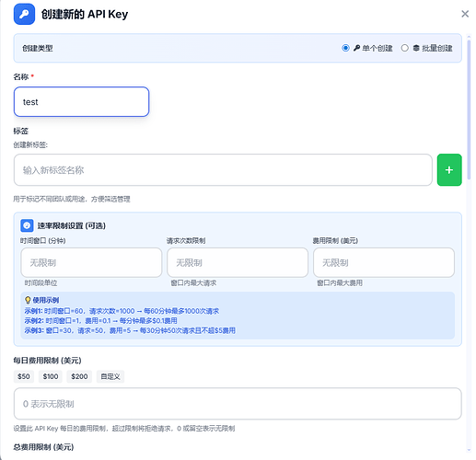Image resolution: width=476 pixels, height=460 pixels.
Task: Click the 速率限制设置 (可选) heading
Action: point(72,225)
